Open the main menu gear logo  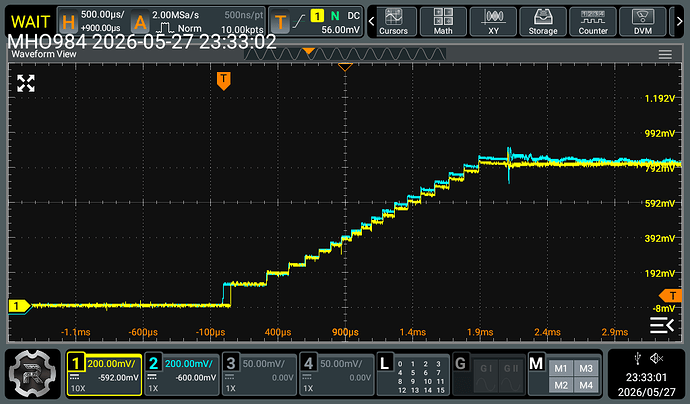click(x=33, y=374)
